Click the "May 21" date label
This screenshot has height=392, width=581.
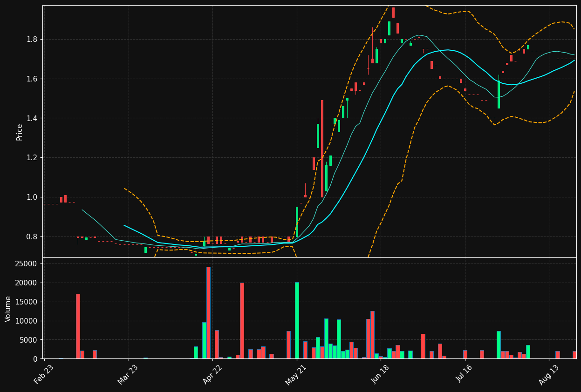pyautogui.click(x=296, y=374)
